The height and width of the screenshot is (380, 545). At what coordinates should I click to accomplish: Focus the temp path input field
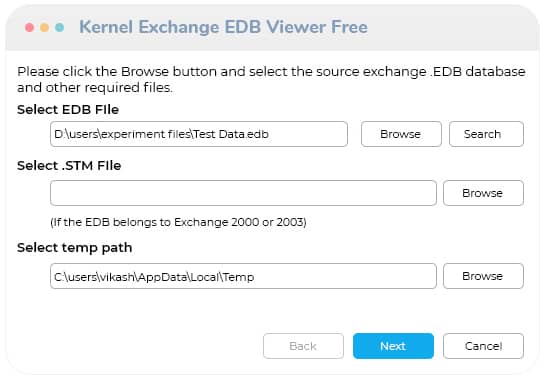pyautogui.click(x=243, y=276)
